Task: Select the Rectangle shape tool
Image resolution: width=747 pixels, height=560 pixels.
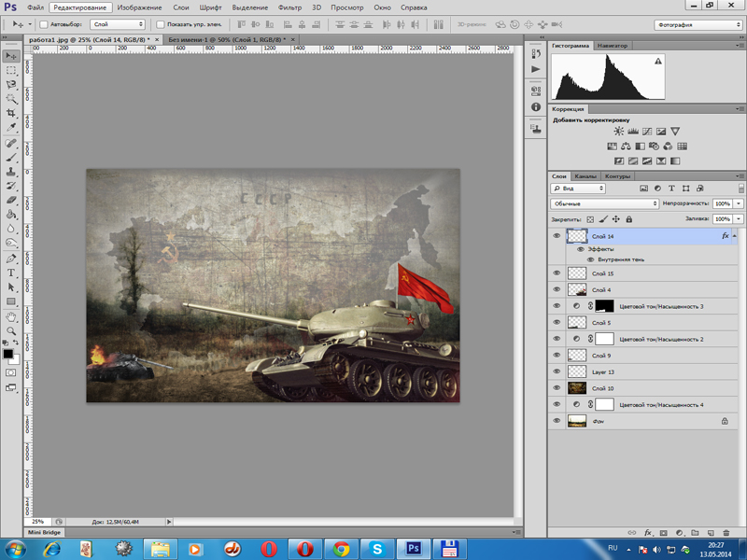Action: (x=11, y=301)
